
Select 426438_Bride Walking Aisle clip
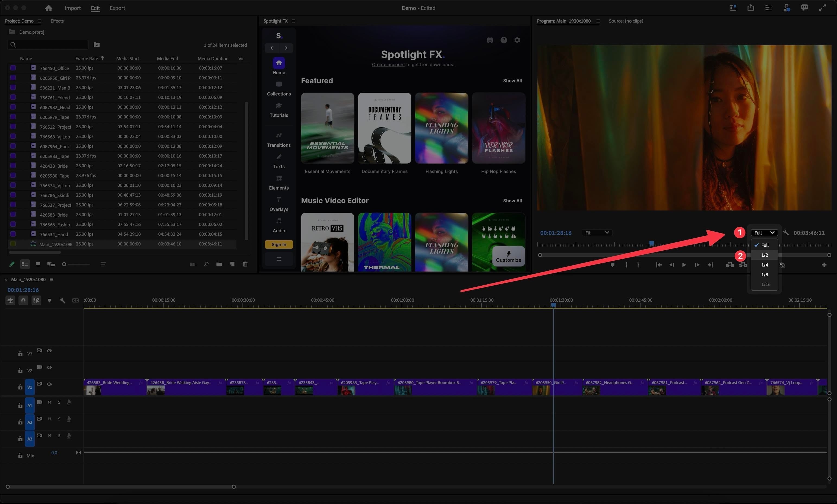(186, 387)
